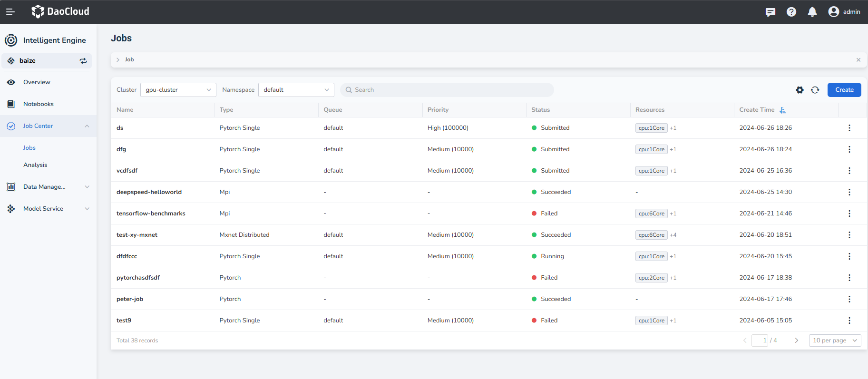Open the Cluster gpu-cluster dropdown
This screenshot has height=379, width=868.
click(x=178, y=90)
